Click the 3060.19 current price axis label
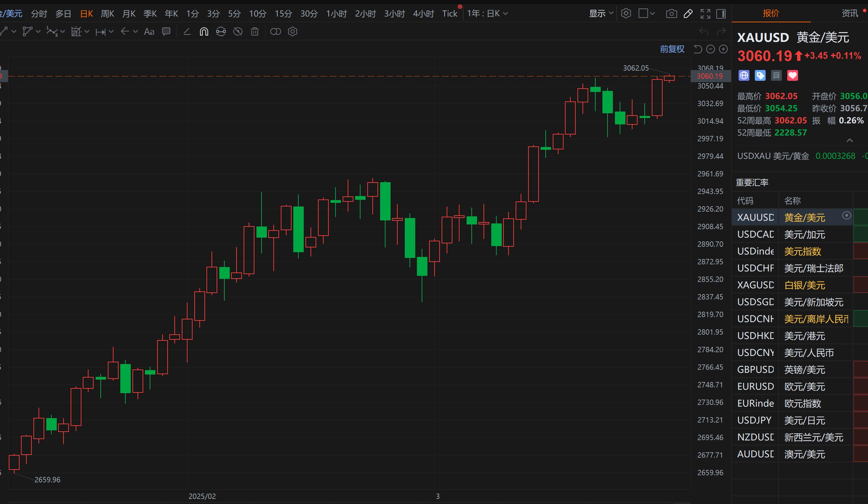 click(x=710, y=76)
